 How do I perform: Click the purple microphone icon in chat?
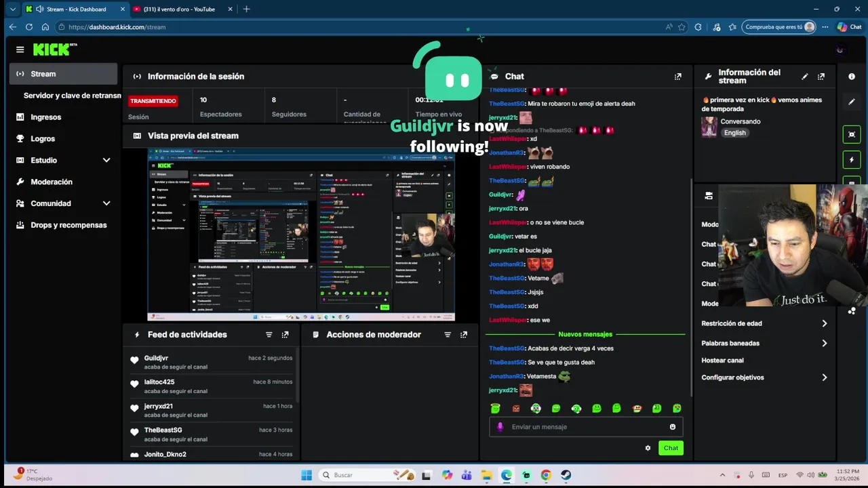pos(500,427)
